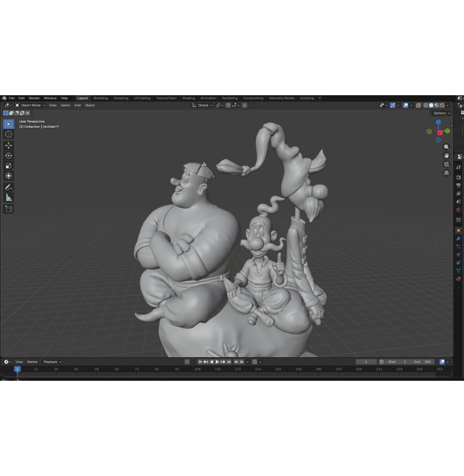
Task: Open the Scene properties tab icon
Action: tap(459, 201)
